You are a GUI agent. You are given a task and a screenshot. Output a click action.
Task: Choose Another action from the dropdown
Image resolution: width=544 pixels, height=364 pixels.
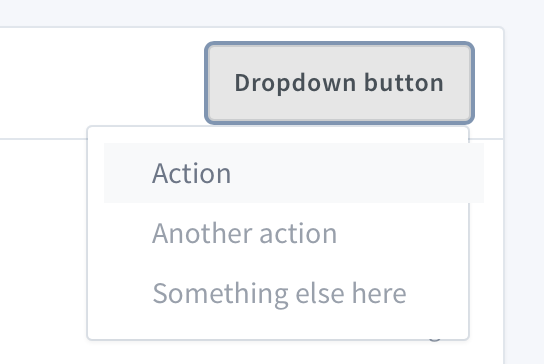pyautogui.click(x=294, y=233)
